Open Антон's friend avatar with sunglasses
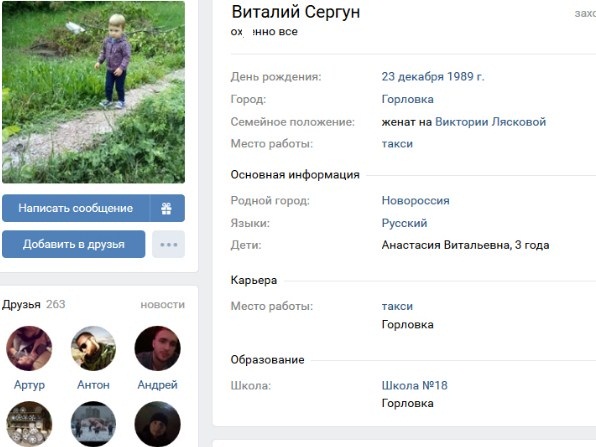The height and width of the screenshot is (447, 596). click(x=93, y=348)
